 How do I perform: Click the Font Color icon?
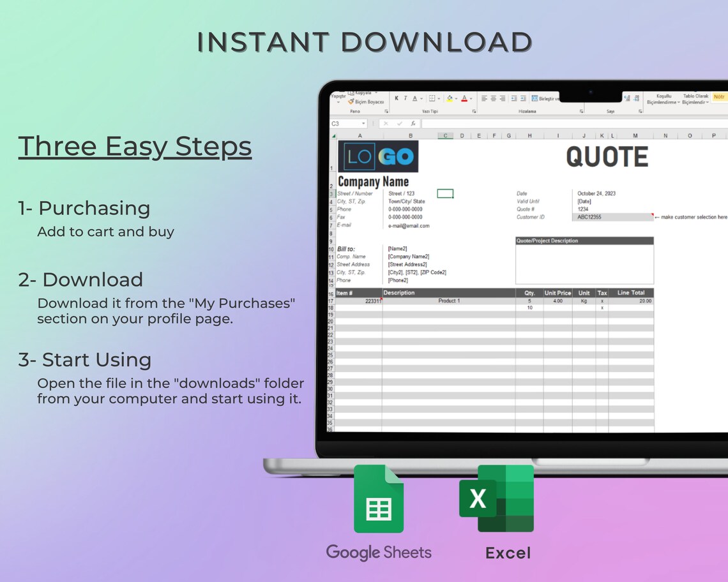tap(464, 98)
